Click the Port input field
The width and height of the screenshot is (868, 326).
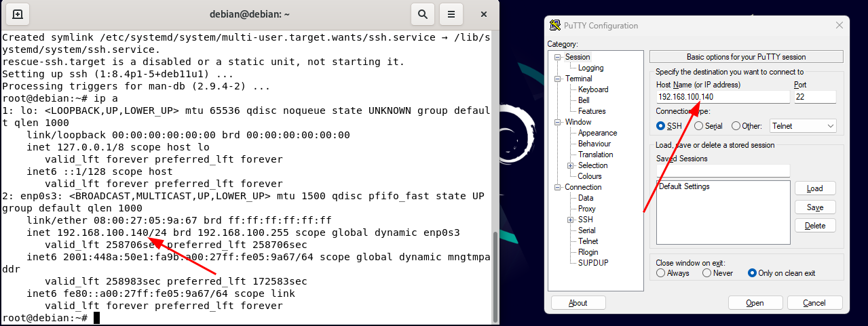click(x=814, y=97)
